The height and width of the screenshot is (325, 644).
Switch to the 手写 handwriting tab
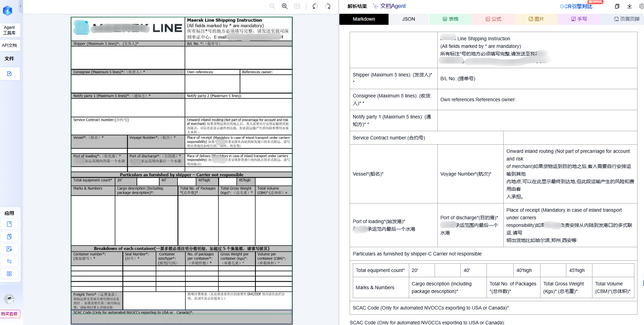(x=579, y=19)
